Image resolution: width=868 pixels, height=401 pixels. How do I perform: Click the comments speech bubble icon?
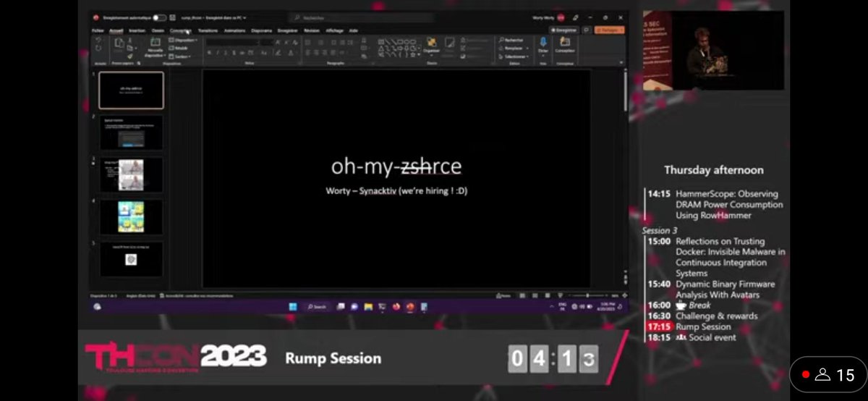(x=587, y=30)
